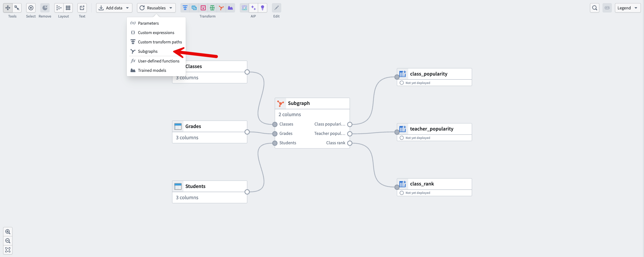Toggle the Reusables dropdown

click(x=156, y=8)
